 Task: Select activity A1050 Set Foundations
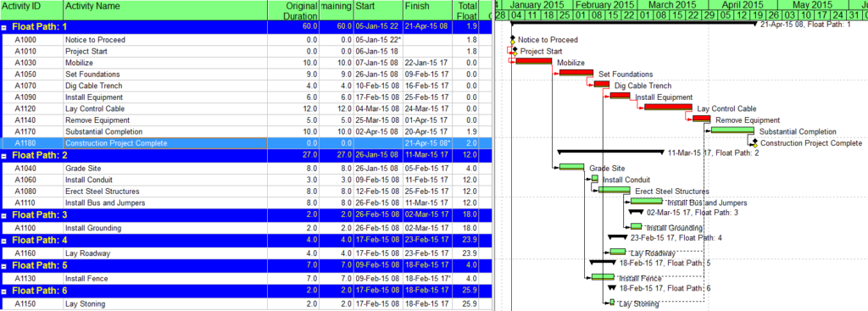click(246, 75)
